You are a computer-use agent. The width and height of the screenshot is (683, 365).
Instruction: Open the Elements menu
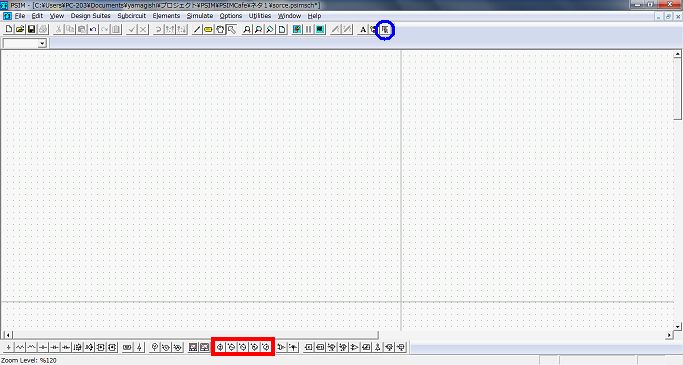(x=166, y=16)
